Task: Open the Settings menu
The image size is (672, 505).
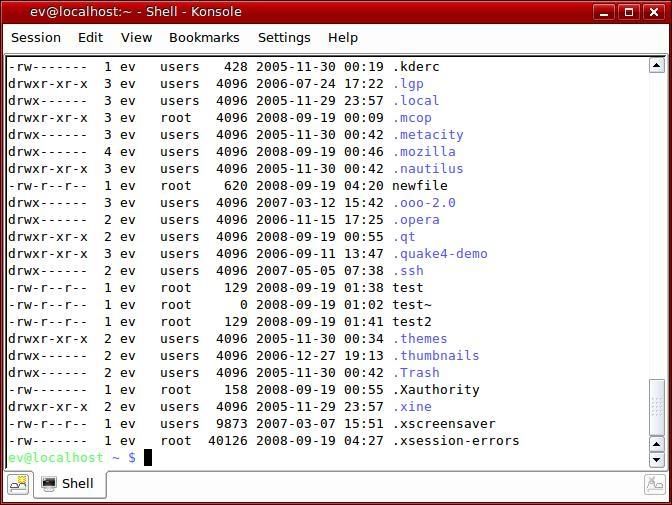Action: click(x=284, y=38)
